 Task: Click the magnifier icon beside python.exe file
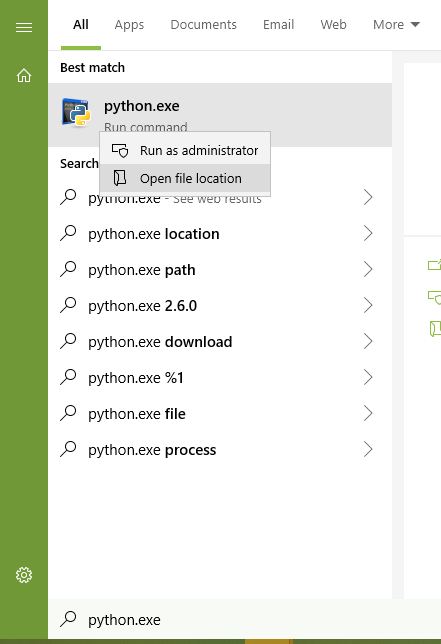pos(68,413)
